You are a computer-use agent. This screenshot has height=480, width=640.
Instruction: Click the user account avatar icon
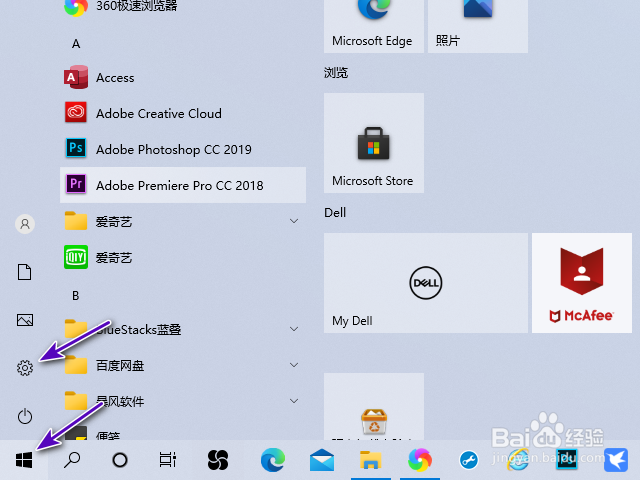coord(25,224)
